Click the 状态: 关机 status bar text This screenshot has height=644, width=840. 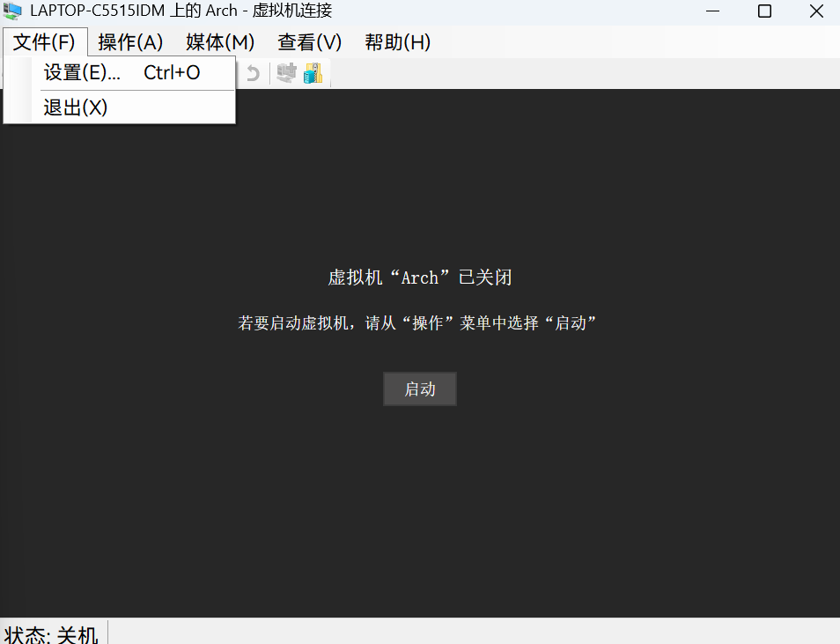click(51, 633)
